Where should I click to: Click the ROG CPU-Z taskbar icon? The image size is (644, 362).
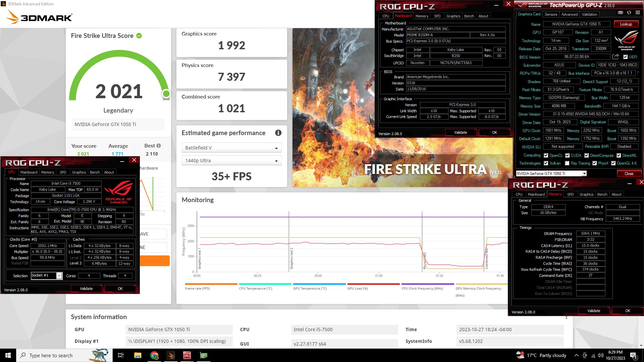coord(187,355)
